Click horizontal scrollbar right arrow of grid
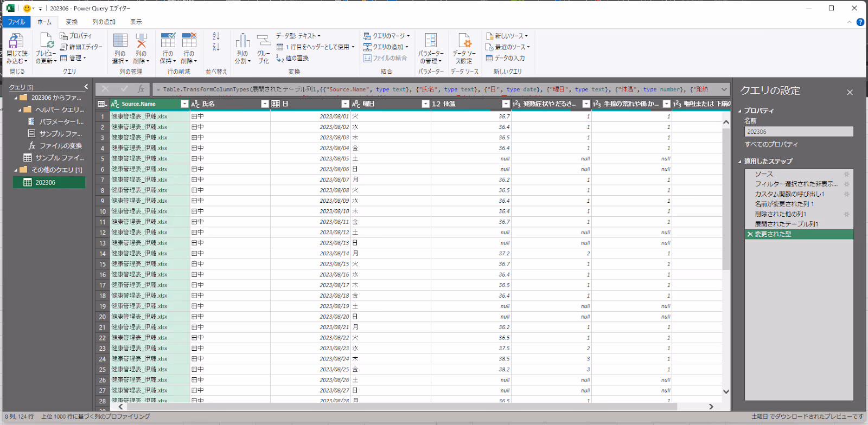Viewport: 868px width, 425px height. 711,407
